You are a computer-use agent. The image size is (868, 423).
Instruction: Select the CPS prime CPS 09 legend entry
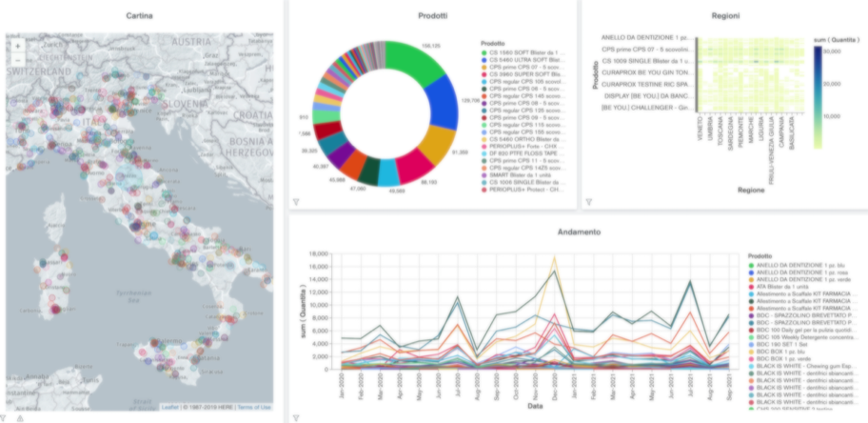[x=523, y=117]
